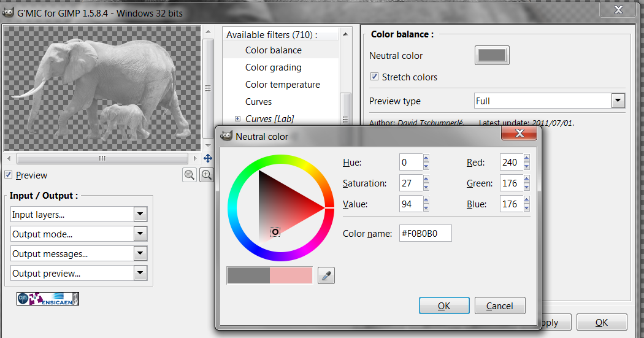
Task: Increase Green with the up stepper arrow
Action: tap(526, 179)
